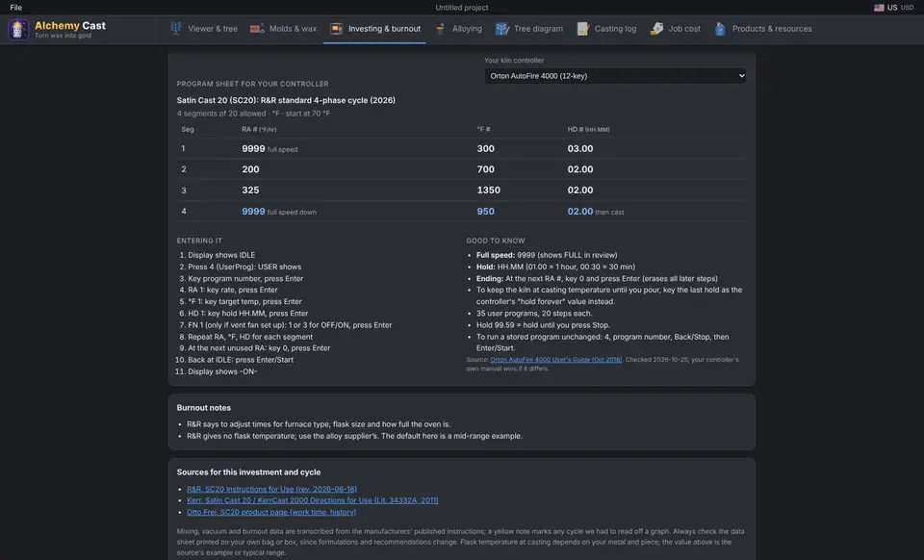Click segment 4 hold value 02.00
The width and height of the screenshot is (924, 560).
point(579,212)
